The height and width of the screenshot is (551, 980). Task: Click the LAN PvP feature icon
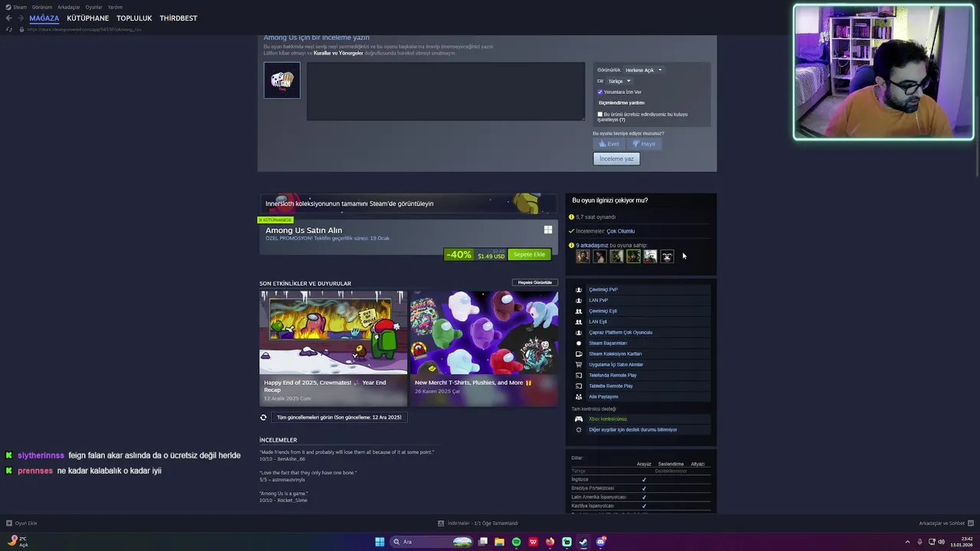(579, 301)
